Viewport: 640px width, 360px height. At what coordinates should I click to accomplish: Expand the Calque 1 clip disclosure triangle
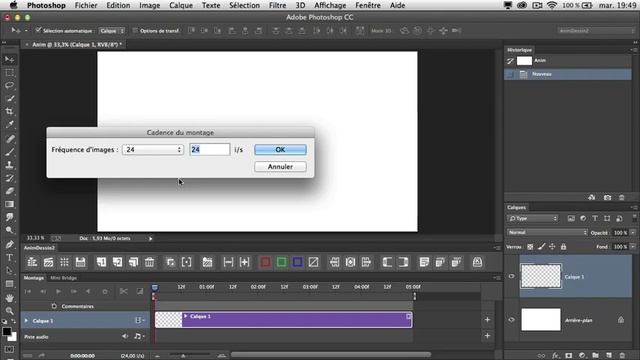tap(186, 316)
